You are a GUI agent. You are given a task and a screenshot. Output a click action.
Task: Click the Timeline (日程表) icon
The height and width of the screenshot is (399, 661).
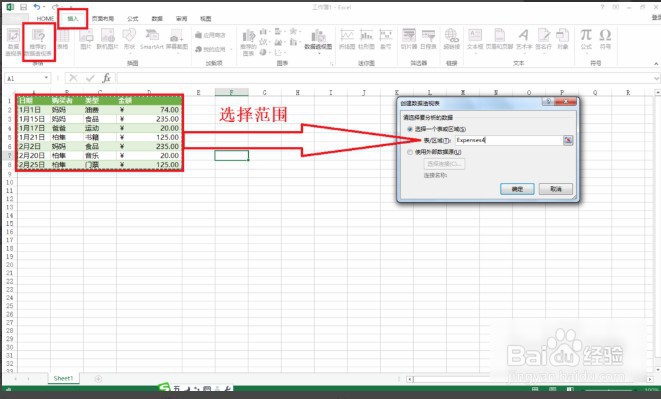(x=428, y=40)
